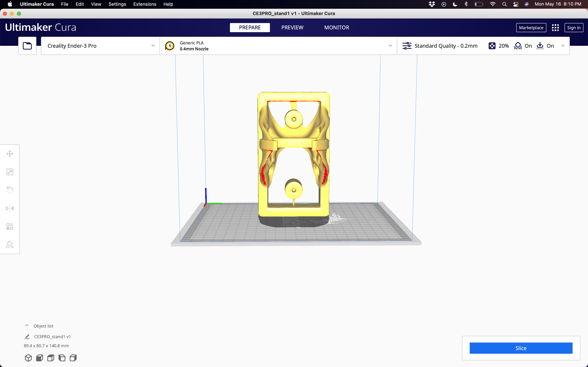Open the Extensions menu
The image size is (588, 367).
click(145, 4)
